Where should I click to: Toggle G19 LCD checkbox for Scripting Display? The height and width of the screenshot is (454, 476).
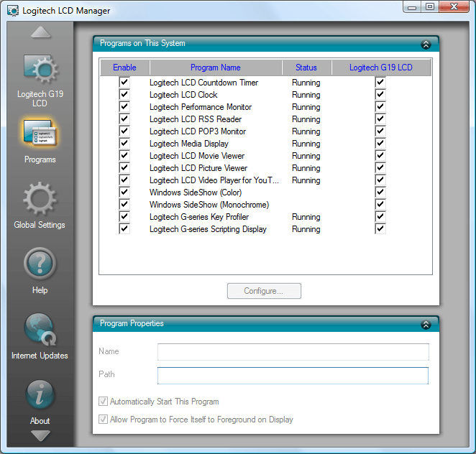tap(380, 228)
